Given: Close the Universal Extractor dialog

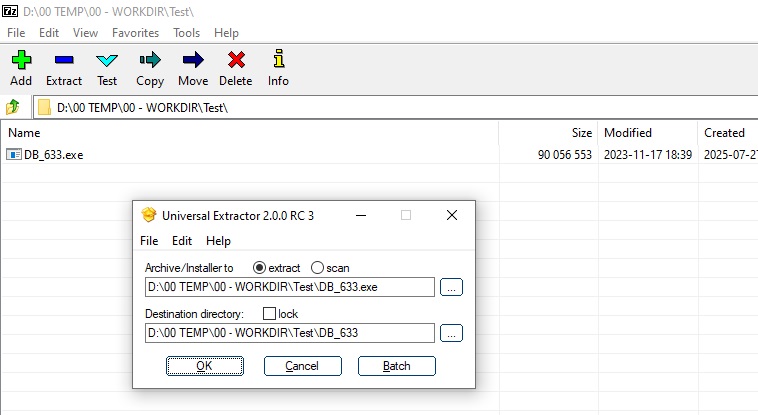Looking at the screenshot, I should point(452,215).
